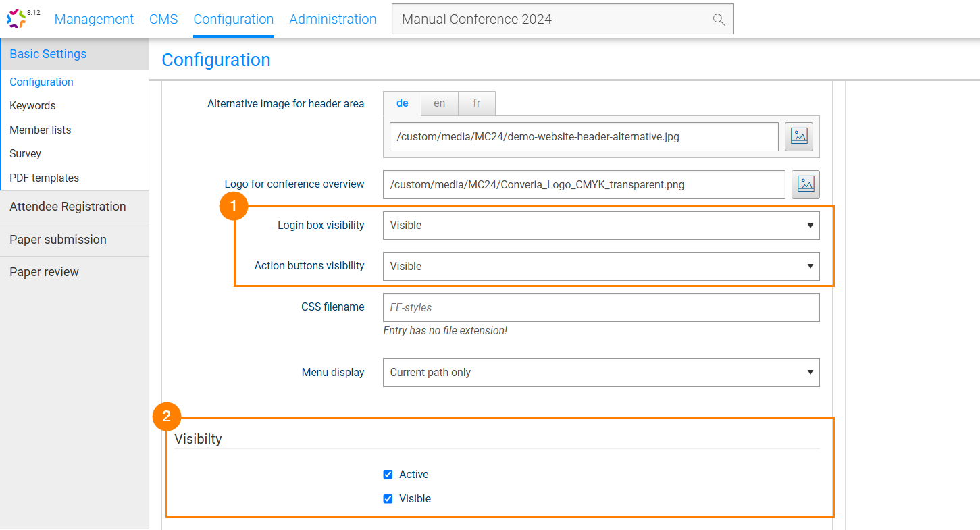Uncheck the Active checkbox
Image resolution: width=980 pixels, height=530 pixels.
388,475
